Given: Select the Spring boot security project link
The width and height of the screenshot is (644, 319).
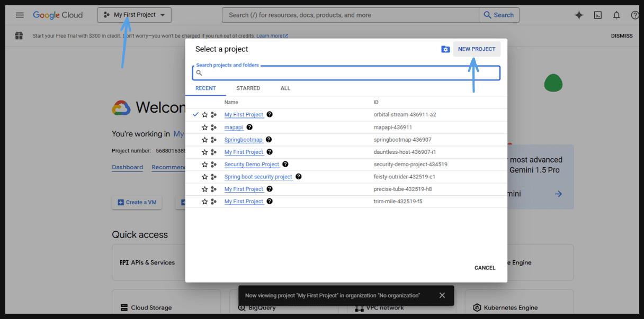Looking at the screenshot, I should (258, 177).
